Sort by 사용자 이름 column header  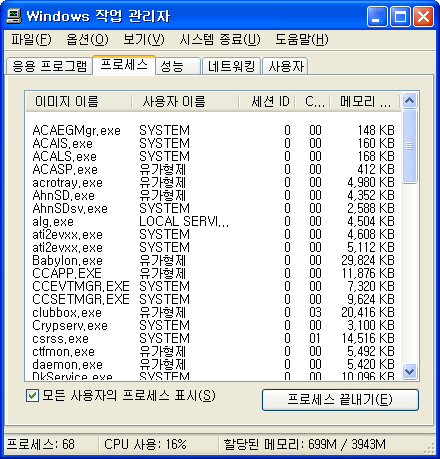click(x=185, y=101)
